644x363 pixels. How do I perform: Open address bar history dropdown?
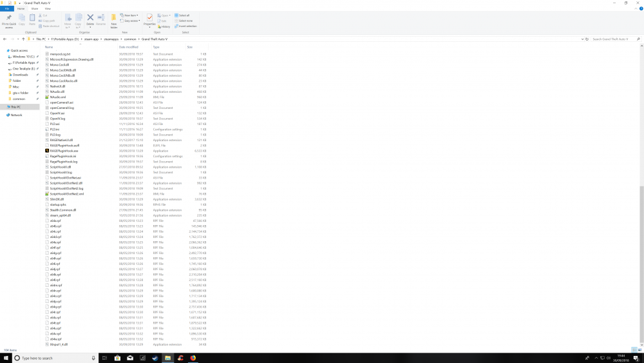pos(582,39)
